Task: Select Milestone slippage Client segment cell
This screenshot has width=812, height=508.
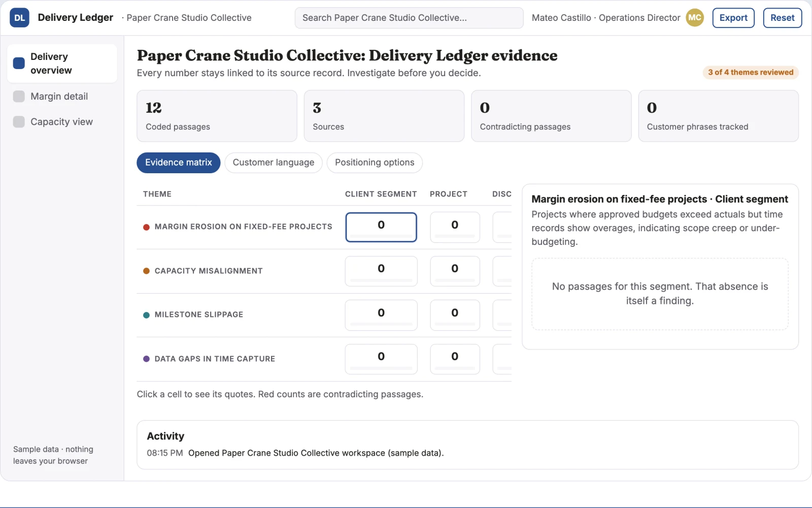Action: click(381, 315)
